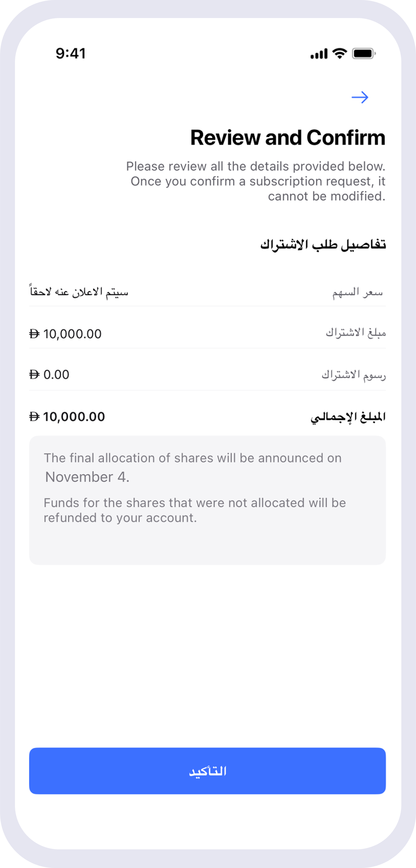Click the تفاصيل طلب الاشتراك section heading

[323, 244]
